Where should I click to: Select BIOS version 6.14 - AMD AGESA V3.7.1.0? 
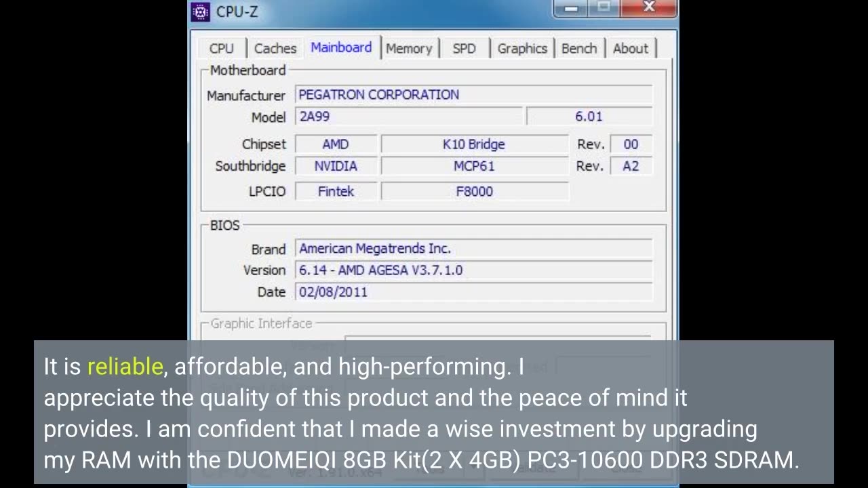tap(474, 270)
